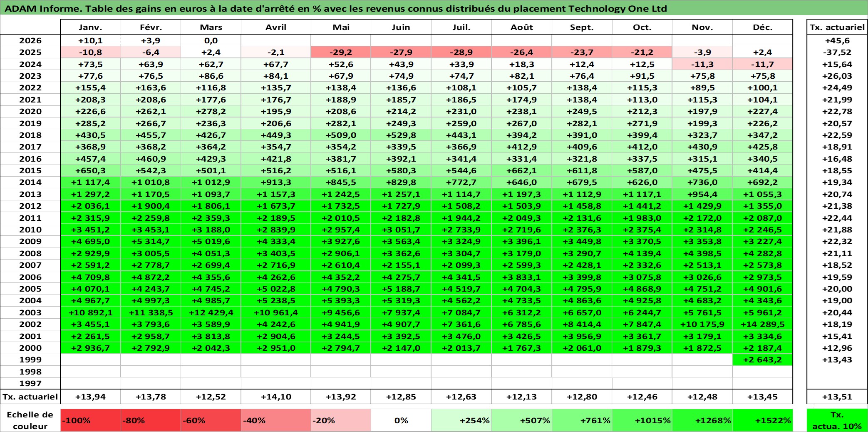This screenshot has height=432, width=868.
Task: Select the 2026 row label
Action: coord(30,40)
